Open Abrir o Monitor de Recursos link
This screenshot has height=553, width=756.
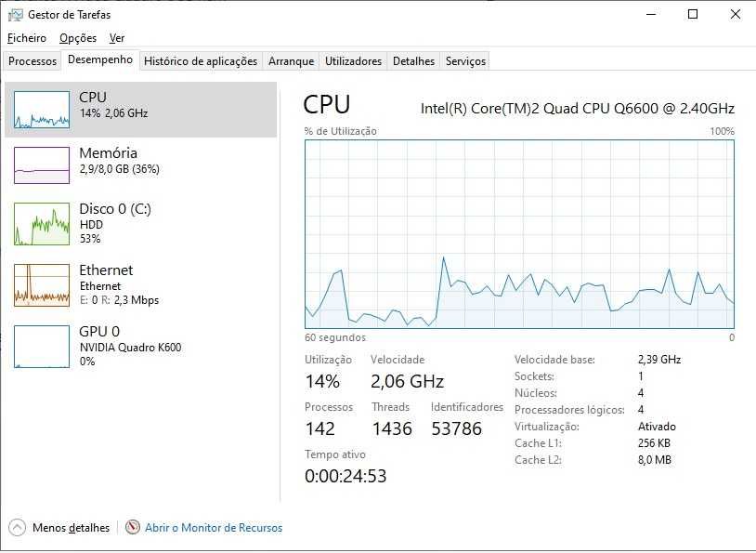(x=214, y=528)
